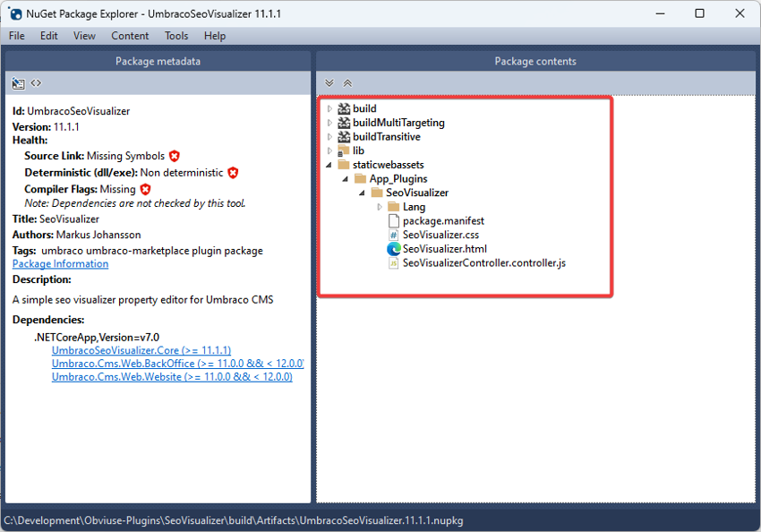Open the Help menu
761x532 pixels.
[x=215, y=36]
